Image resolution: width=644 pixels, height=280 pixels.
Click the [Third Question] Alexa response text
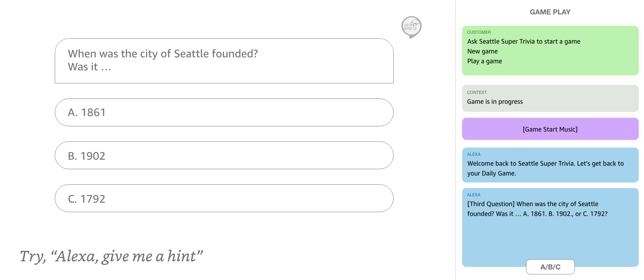537,209
